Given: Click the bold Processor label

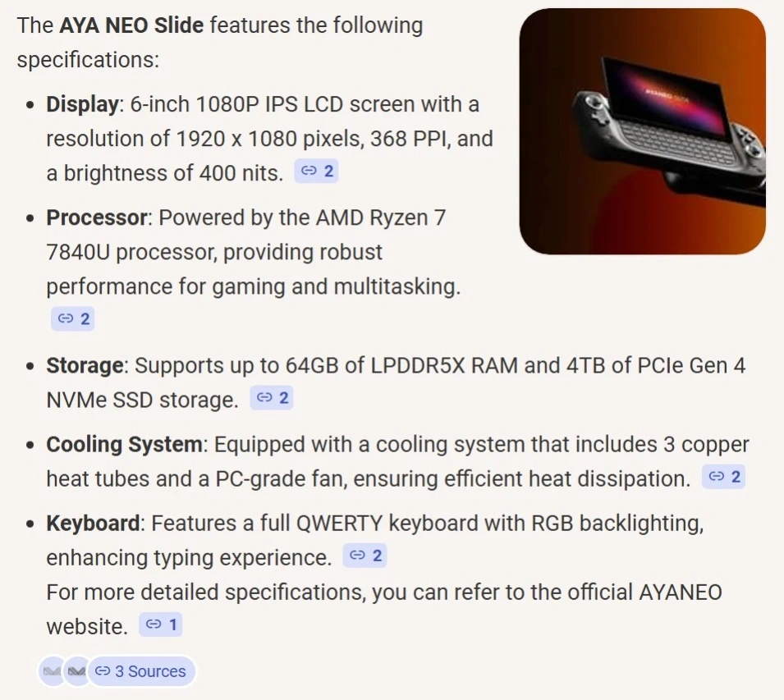Looking at the screenshot, I should point(96,217).
